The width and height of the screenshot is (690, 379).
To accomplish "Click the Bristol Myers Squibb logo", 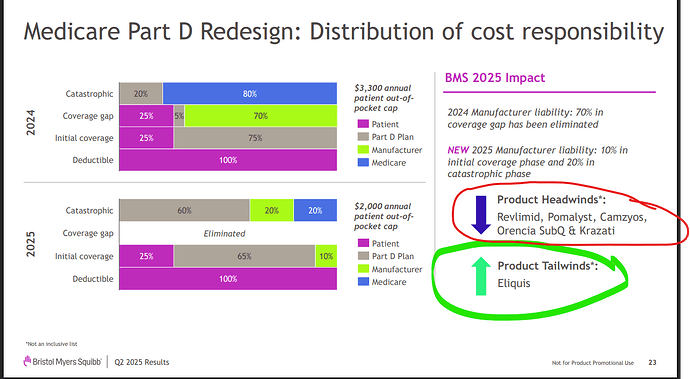I will [62, 361].
